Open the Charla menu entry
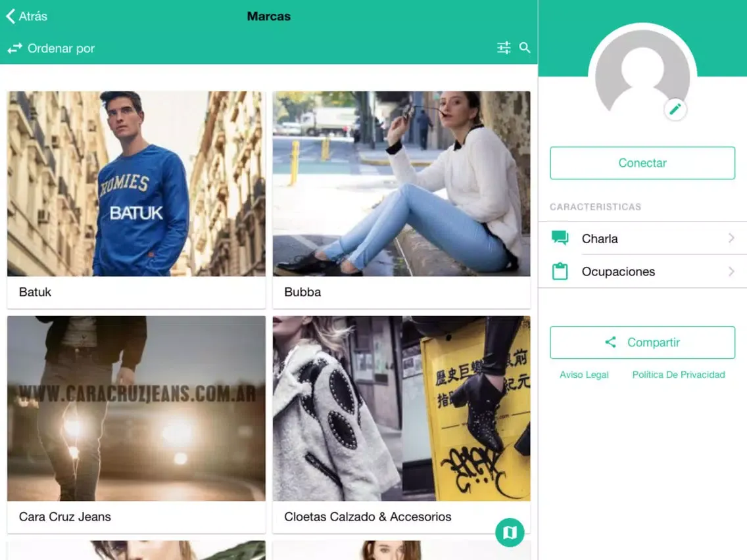The image size is (747, 560). [x=642, y=238]
